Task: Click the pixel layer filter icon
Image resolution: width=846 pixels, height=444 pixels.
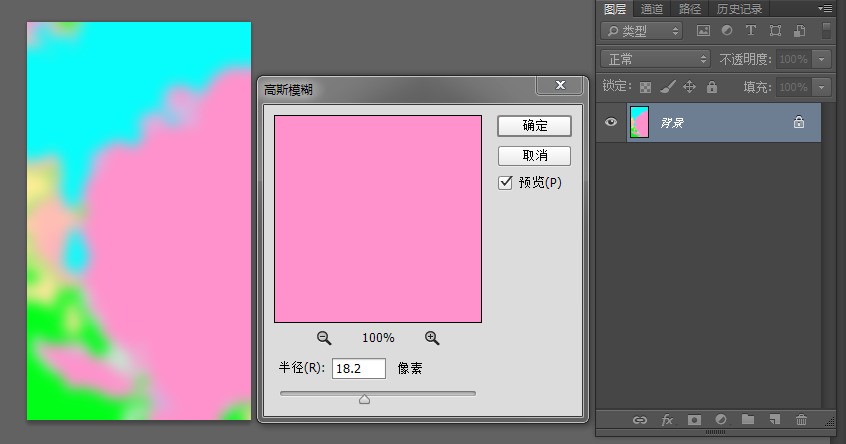Action: (x=703, y=31)
